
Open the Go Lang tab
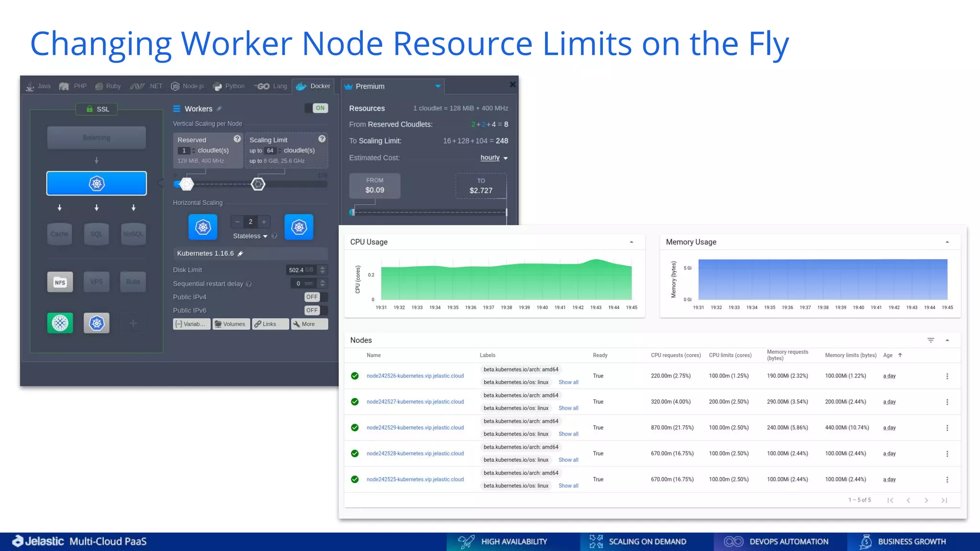click(270, 86)
